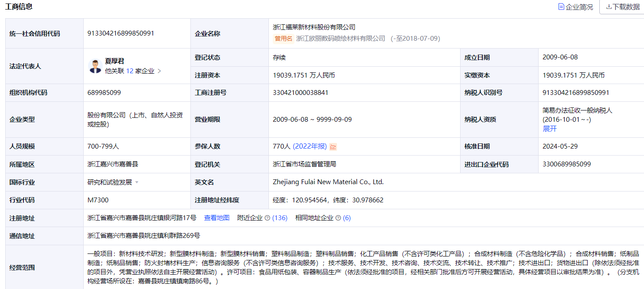Open the 夏厚君 name link
The image size is (644, 289).
tap(114, 61)
